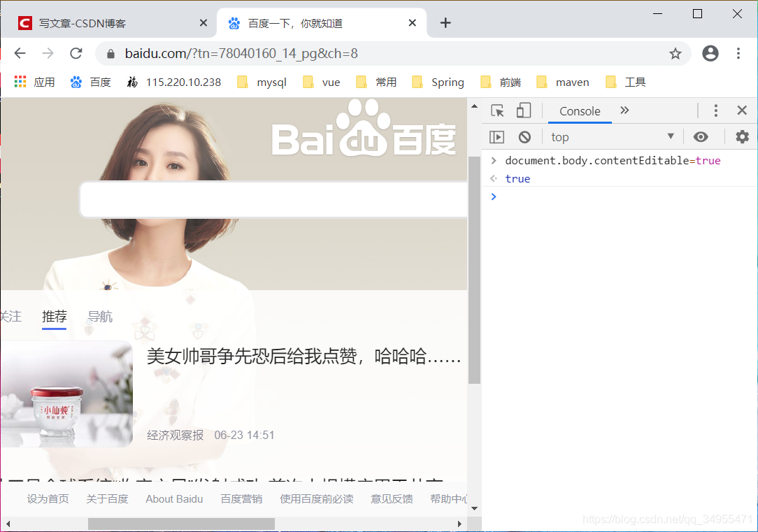Image resolution: width=758 pixels, height=532 pixels.
Task: Expand the 常用 bookmark folder
Action: pos(376,82)
